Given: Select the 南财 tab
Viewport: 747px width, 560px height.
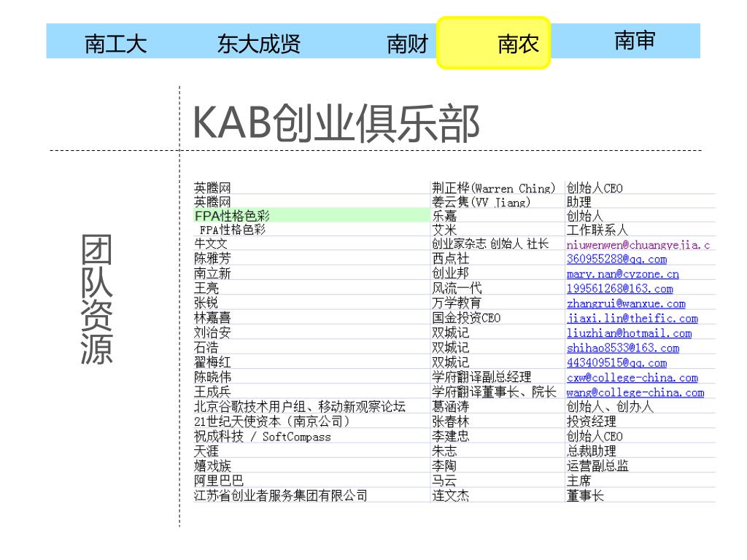Looking at the screenshot, I should click(x=407, y=44).
